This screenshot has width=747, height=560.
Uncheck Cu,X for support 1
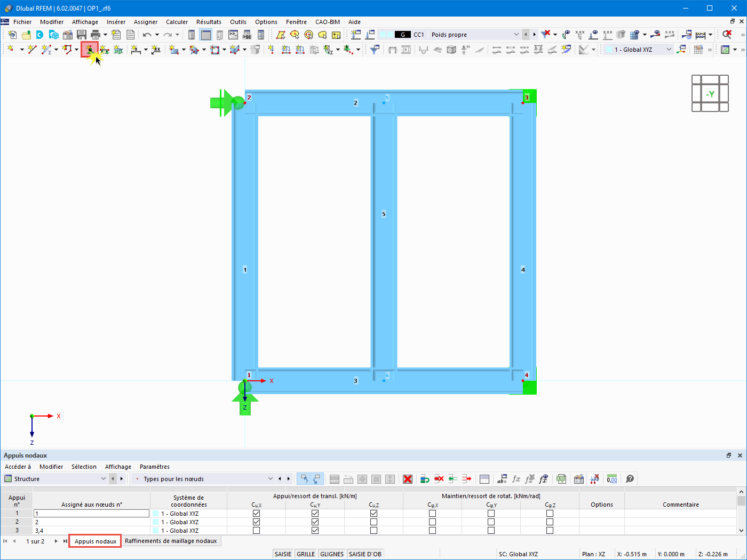[256, 514]
